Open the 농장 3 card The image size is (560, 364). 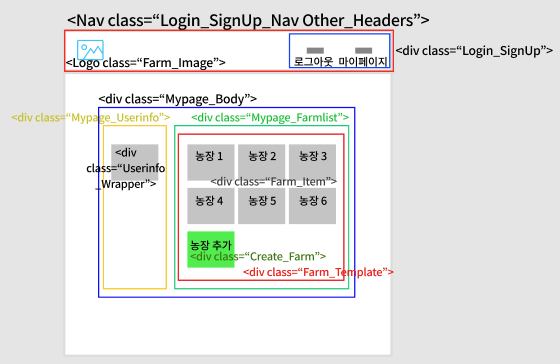(x=312, y=162)
